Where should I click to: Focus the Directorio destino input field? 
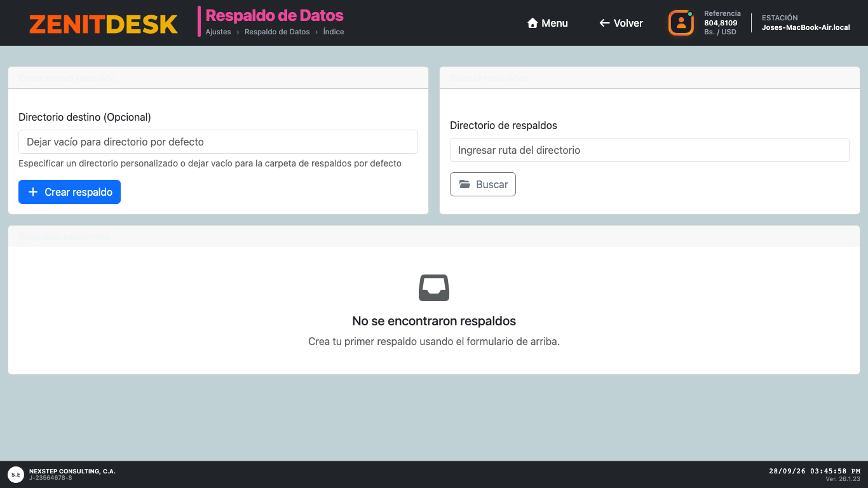(218, 142)
